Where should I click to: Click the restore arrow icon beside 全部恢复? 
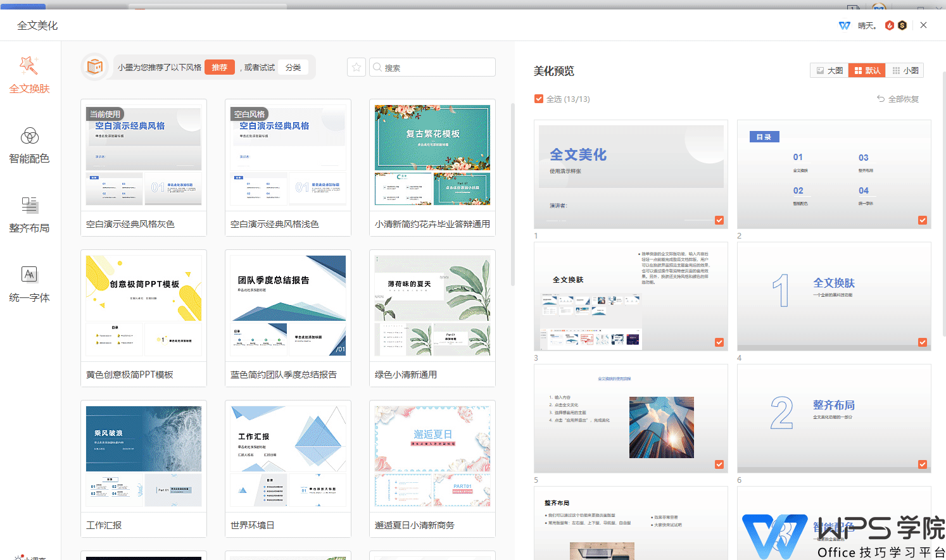point(880,99)
